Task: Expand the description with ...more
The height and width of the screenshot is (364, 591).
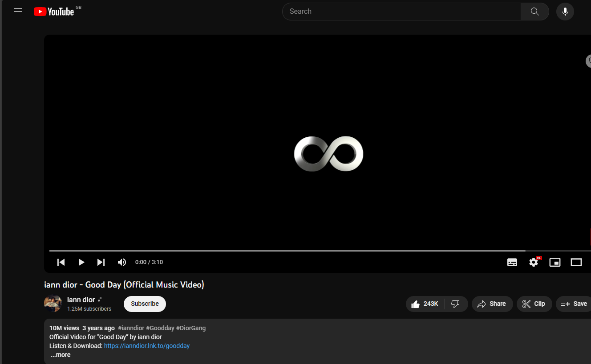Action: click(61, 355)
